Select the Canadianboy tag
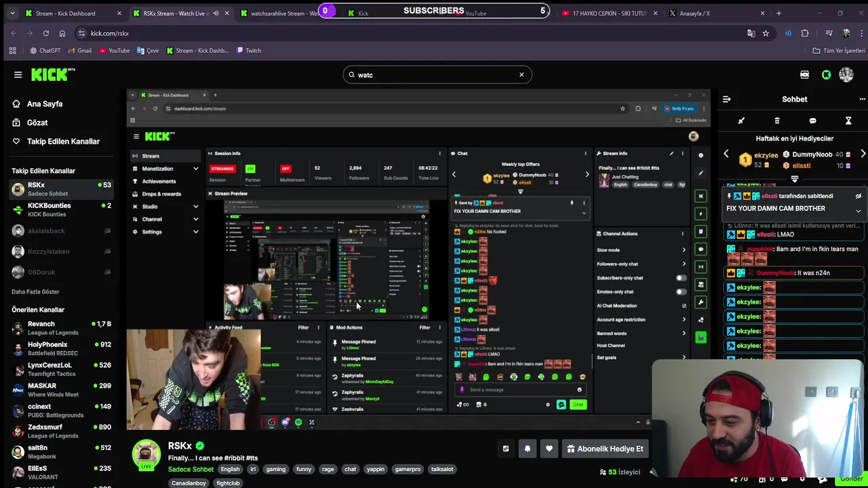 pyautogui.click(x=189, y=483)
